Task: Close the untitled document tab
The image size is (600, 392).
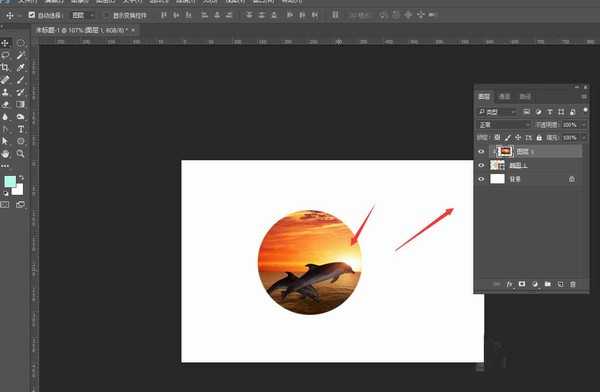Action: coord(133,30)
